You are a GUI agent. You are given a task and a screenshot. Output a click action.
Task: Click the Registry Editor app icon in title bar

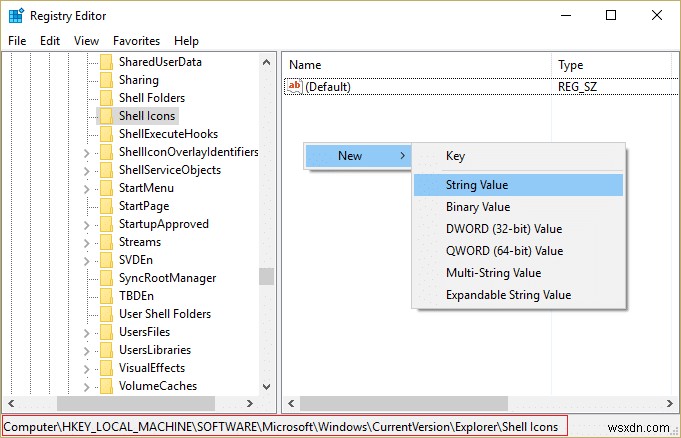pyautogui.click(x=16, y=16)
